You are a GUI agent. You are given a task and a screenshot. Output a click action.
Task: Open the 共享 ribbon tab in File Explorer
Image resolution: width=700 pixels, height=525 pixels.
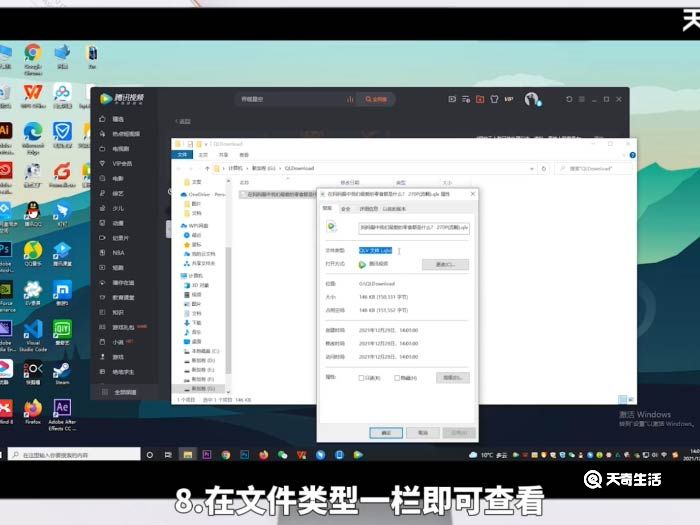[x=223, y=154]
